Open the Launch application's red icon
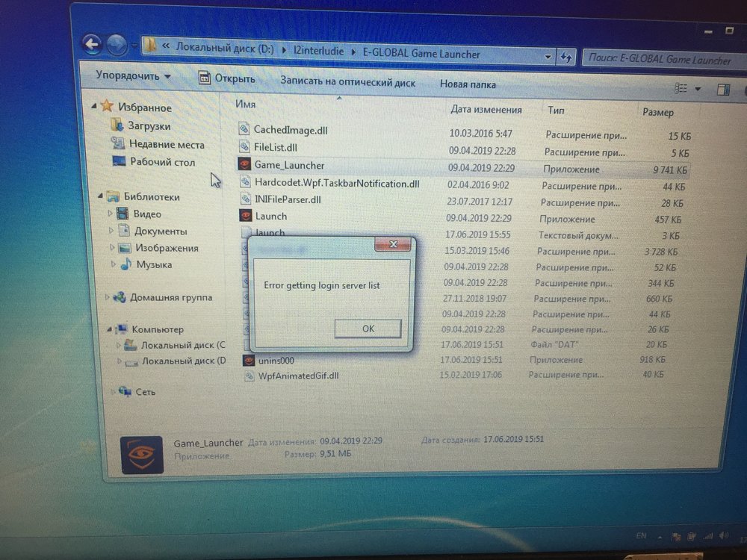 [x=246, y=217]
